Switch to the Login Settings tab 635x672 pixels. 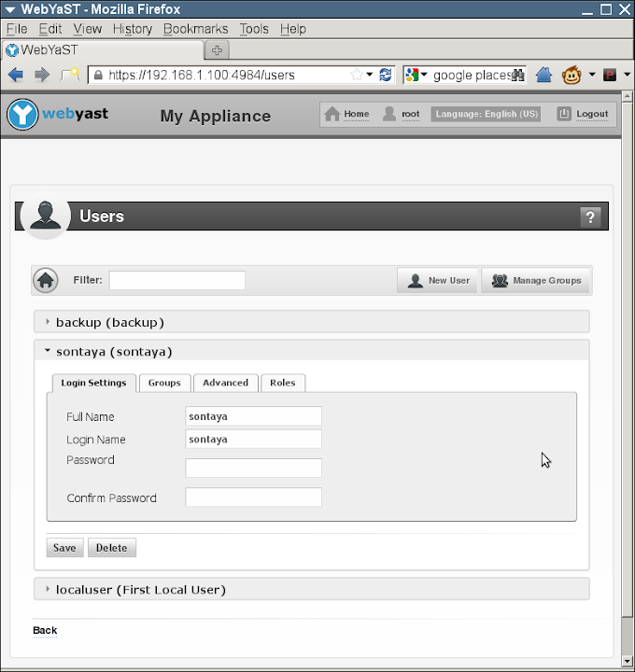coord(93,383)
